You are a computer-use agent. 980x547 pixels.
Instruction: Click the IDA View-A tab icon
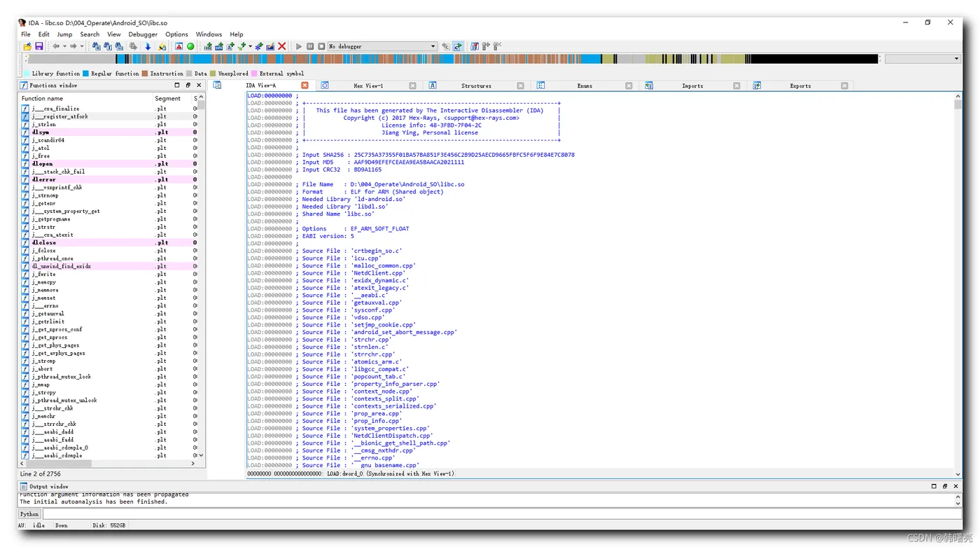217,85
